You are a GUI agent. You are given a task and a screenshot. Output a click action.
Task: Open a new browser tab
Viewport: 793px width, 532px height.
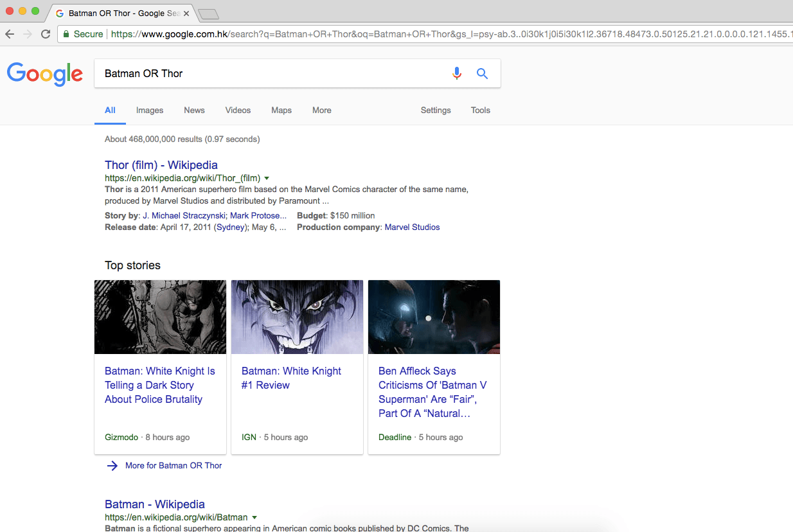tap(209, 13)
